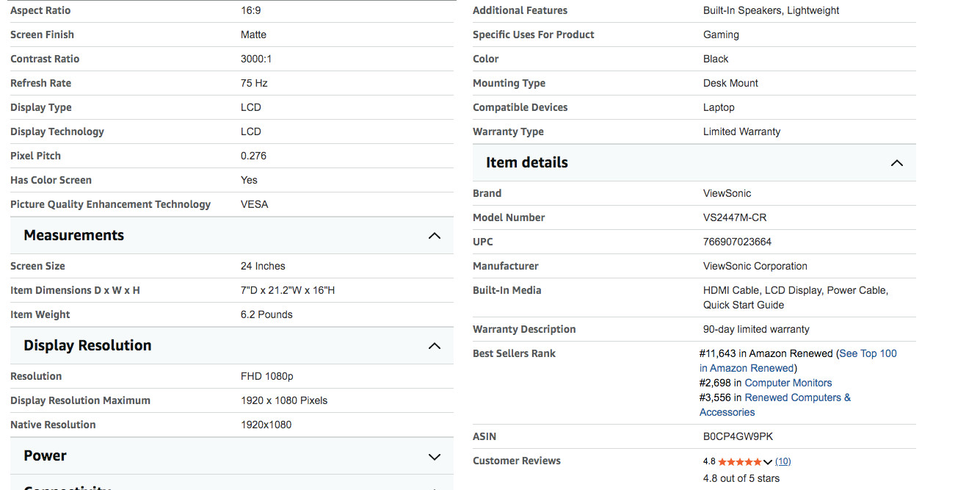The height and width of the screenshot is (490, 980).
Task: Click the Measurements section heading text
Action: tap(73, 236)
